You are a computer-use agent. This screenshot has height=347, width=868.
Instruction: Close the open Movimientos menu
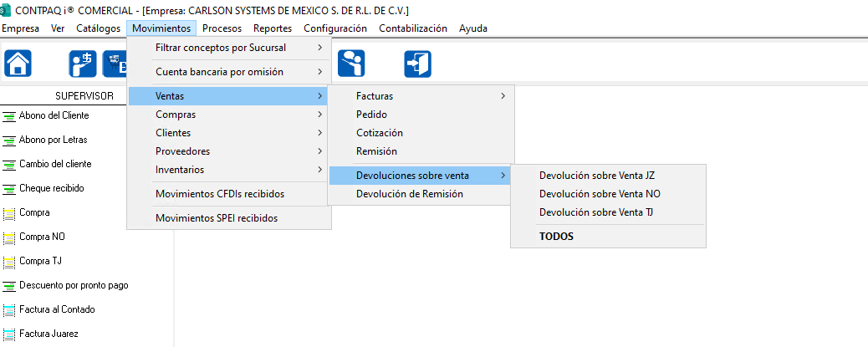pos(161,28)
